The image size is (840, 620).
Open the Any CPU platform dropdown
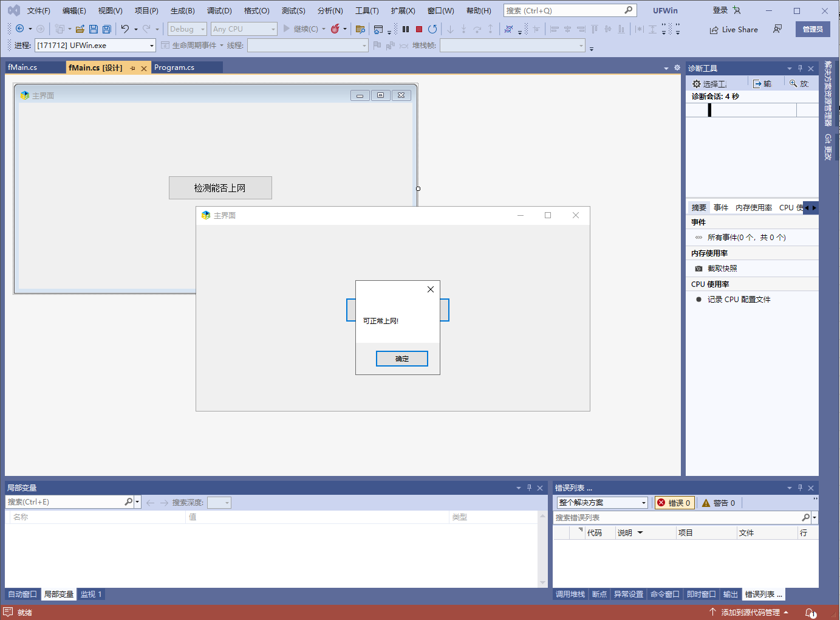tap(244, 29)
